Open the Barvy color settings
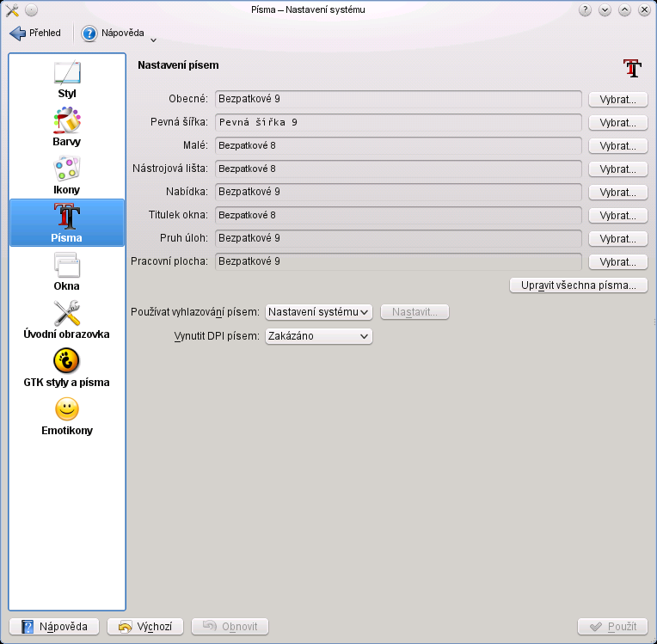The height and width of the screenshot is (644, 657). [66, 127]
